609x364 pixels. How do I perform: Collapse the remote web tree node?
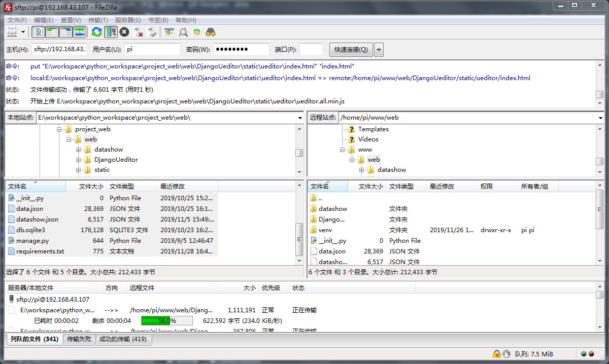[352, 160]
